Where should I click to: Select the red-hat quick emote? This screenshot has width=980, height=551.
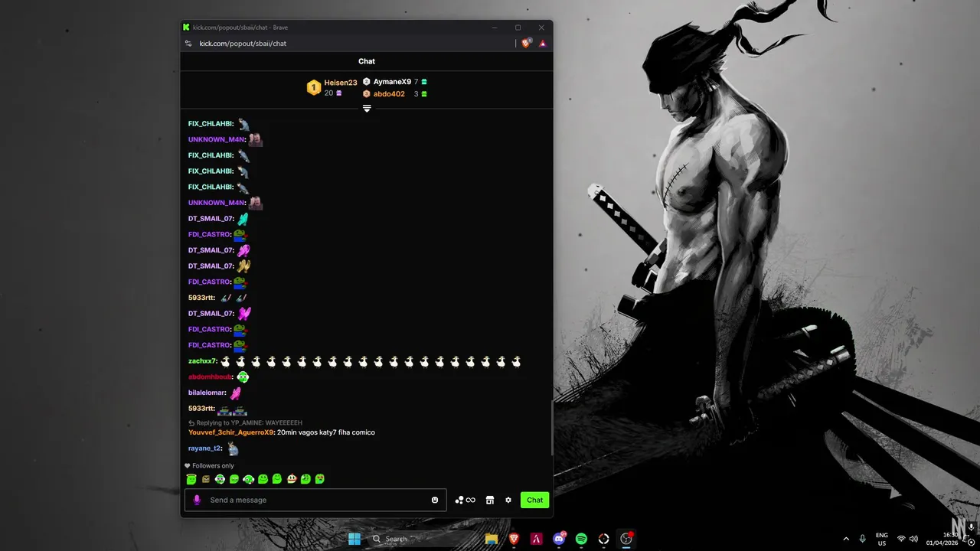291,479
